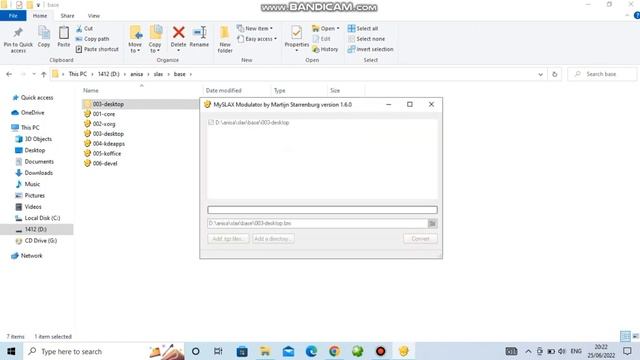This screenshot has width=640, height=360.
Task: Sort by Name column header
Action: coord(91,90)
